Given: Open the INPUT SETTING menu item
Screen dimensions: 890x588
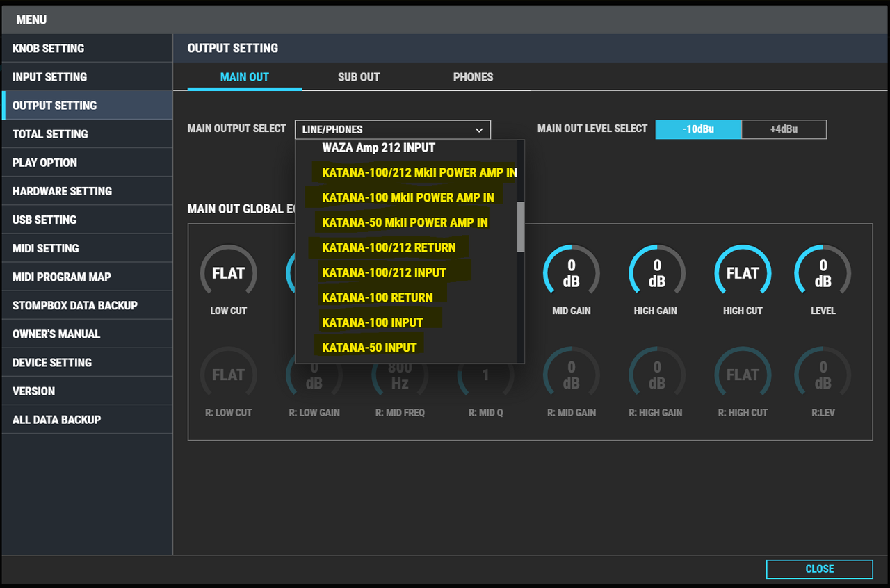Looking at the screenshot, I should coord(87,76).
